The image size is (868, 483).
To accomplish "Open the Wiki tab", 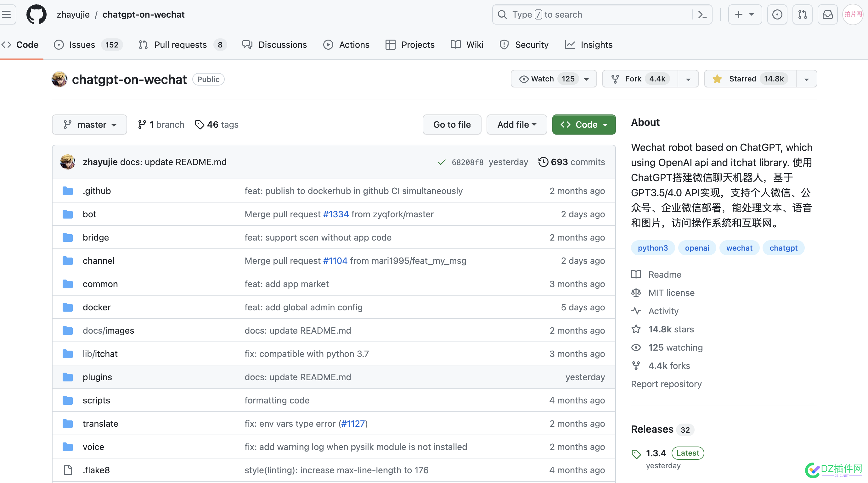I will click(x=467, y=45).
